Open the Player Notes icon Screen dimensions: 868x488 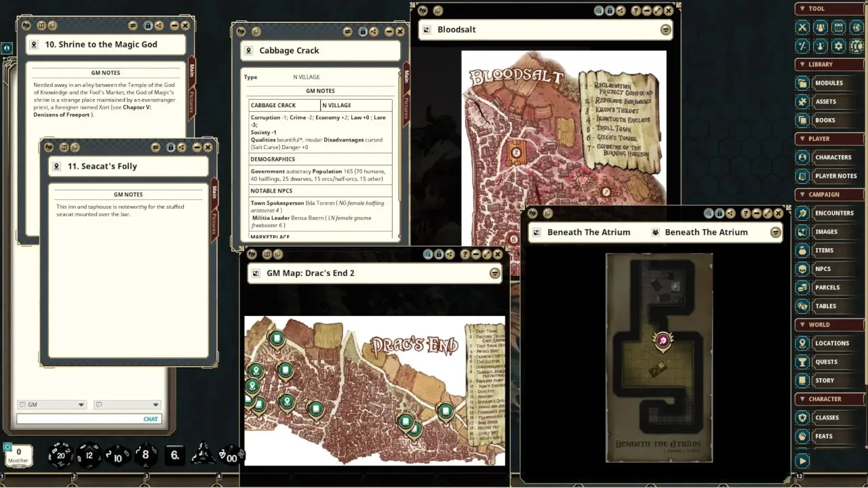click(x=803, y=176)
